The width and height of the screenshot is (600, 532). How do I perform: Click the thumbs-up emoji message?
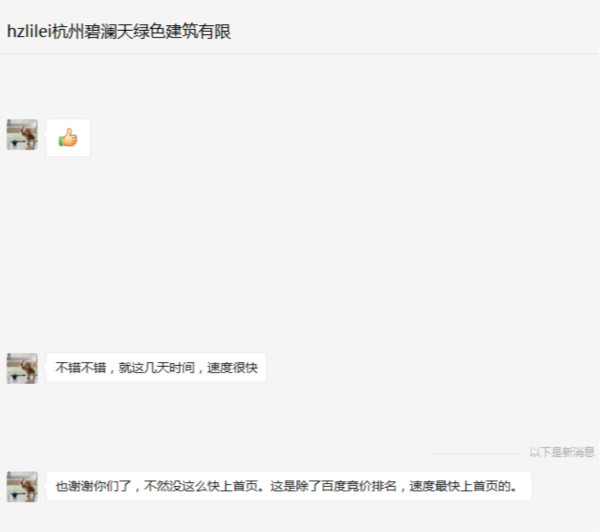coord(68,137)
